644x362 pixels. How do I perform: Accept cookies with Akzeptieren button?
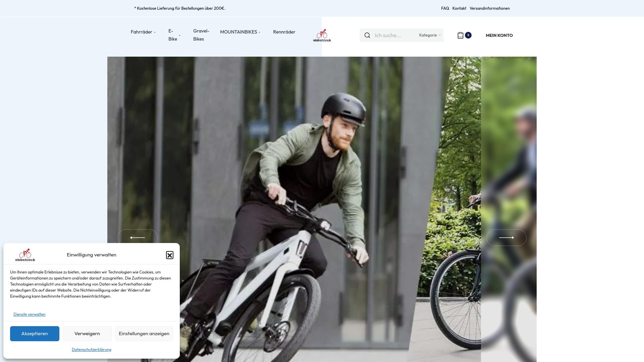coord(35,334)
